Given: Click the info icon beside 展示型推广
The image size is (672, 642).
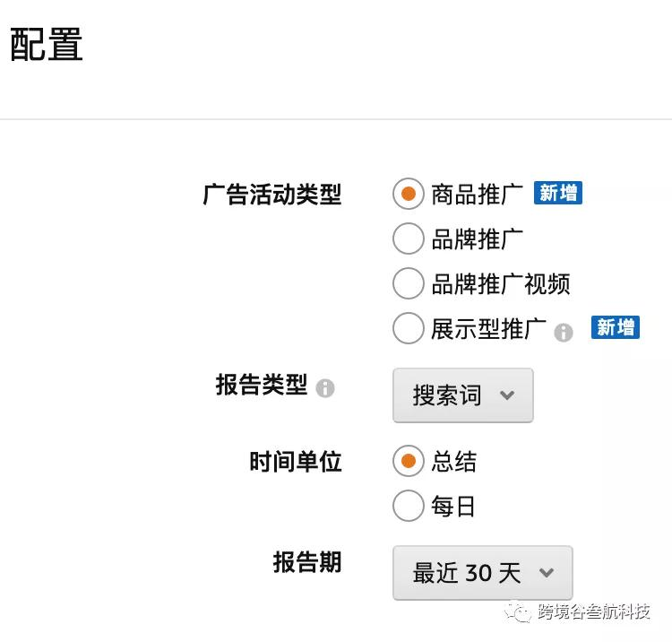Looking at the screenshot, I should (x=563, y=332).
